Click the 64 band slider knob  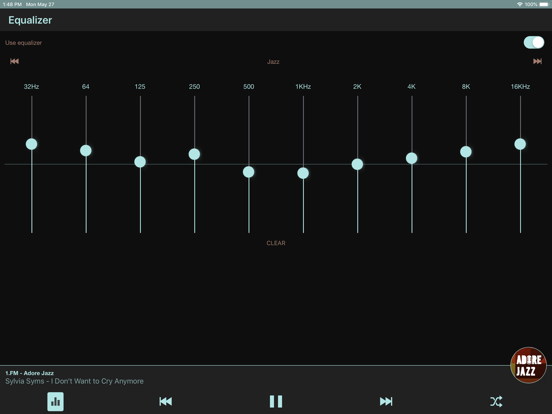click(86, 150)
